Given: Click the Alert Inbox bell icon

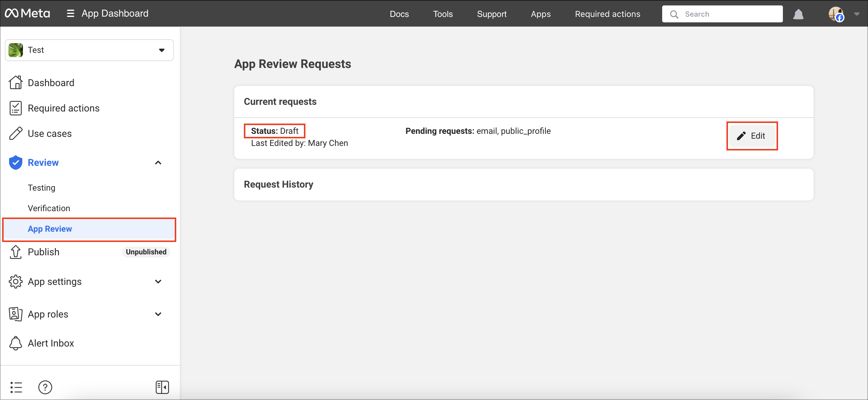Looking at the screenshot, I should point(15,343).
